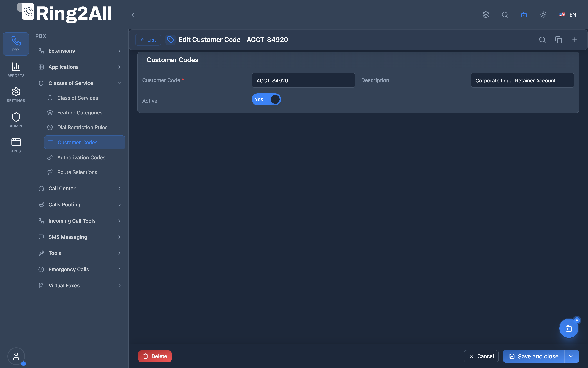Open Class of Services menu item
This screenshot has height=368, width=588.
85,98
